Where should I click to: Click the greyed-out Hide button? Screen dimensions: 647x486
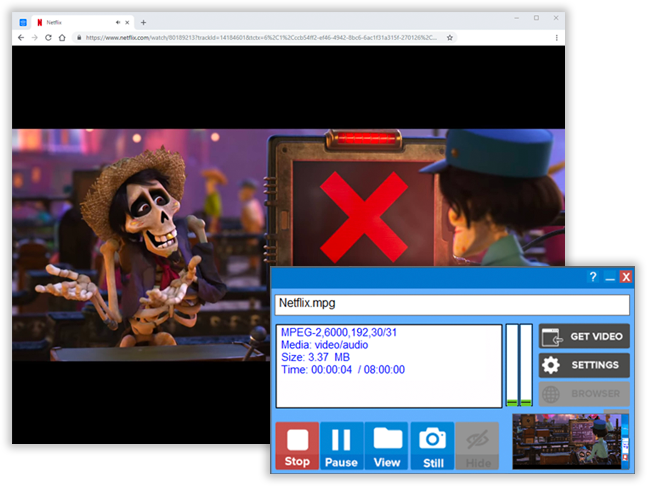click(x=477, y=446)
